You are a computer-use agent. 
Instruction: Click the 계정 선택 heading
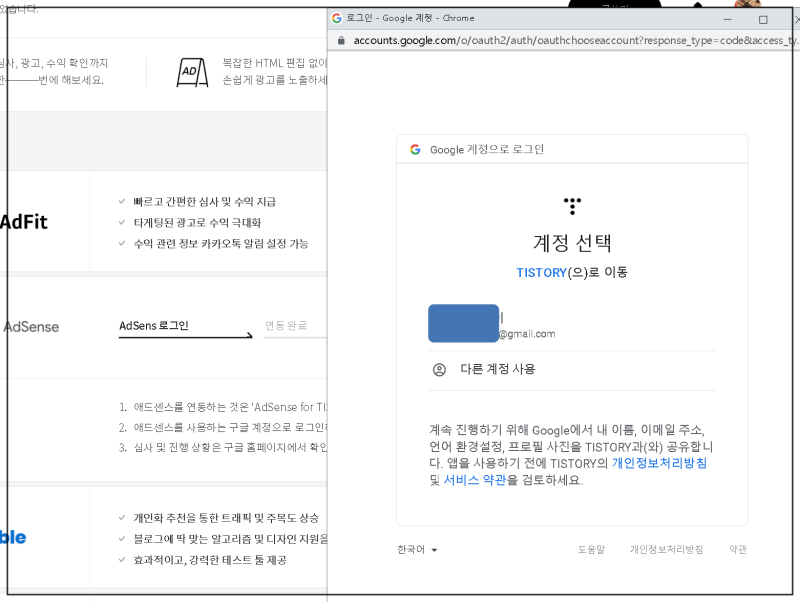572,242
